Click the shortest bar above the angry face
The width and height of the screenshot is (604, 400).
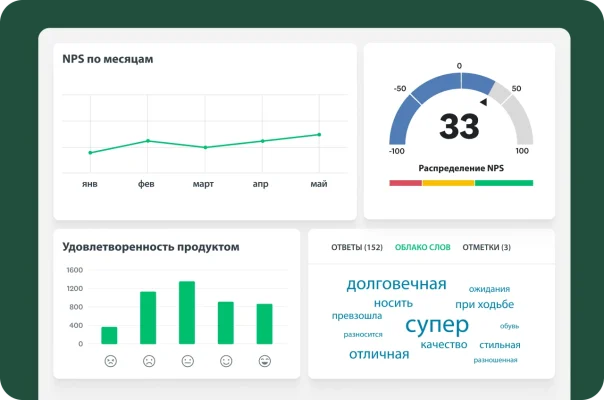(x=109, y=335)
